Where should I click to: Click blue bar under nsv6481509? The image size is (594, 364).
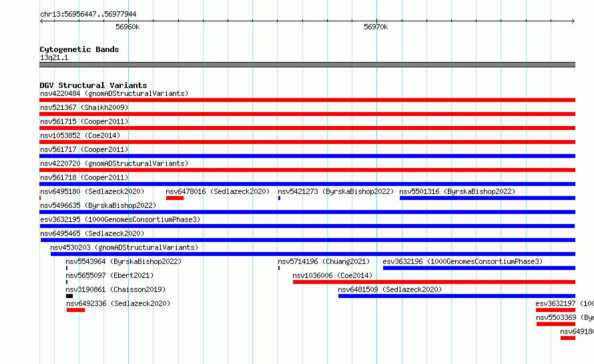pyautogui.click(x=457, y=296)
